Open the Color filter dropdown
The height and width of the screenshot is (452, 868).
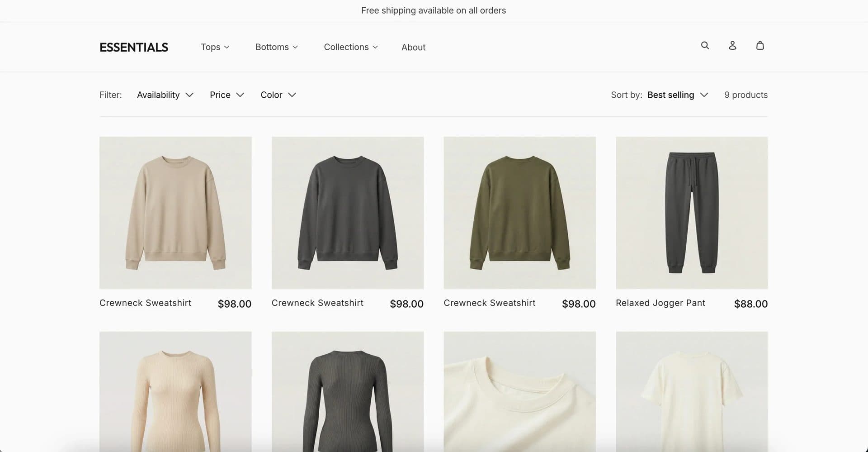point(278,95)
